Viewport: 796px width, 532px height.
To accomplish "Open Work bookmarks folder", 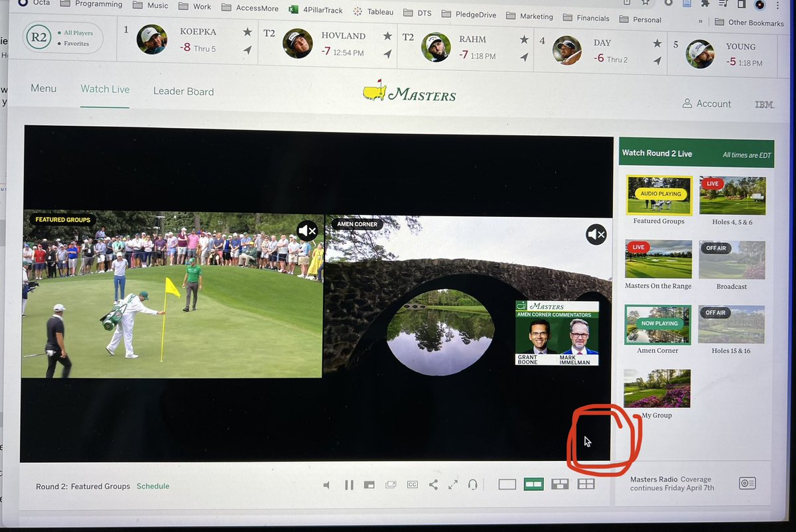I will click(x=195, y=7).
